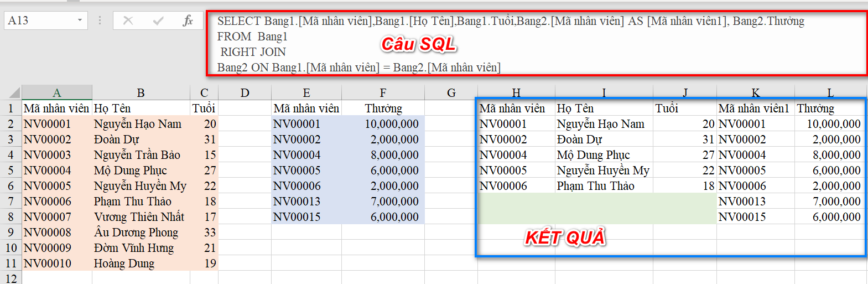This screenshot has height=284, width=868.
Task: Click cell 'Nguyễn Huyền My' in column B
Action: point(141,185)
